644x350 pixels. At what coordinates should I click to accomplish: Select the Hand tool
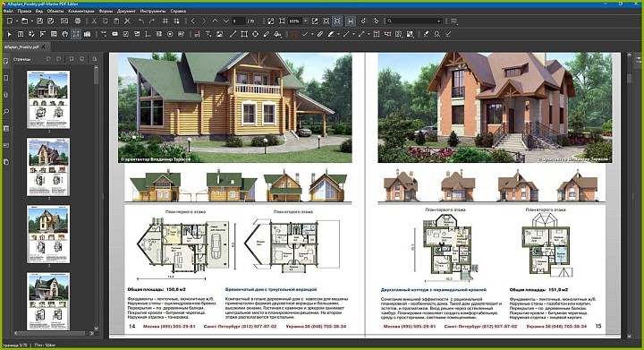(x=64, y=34)
